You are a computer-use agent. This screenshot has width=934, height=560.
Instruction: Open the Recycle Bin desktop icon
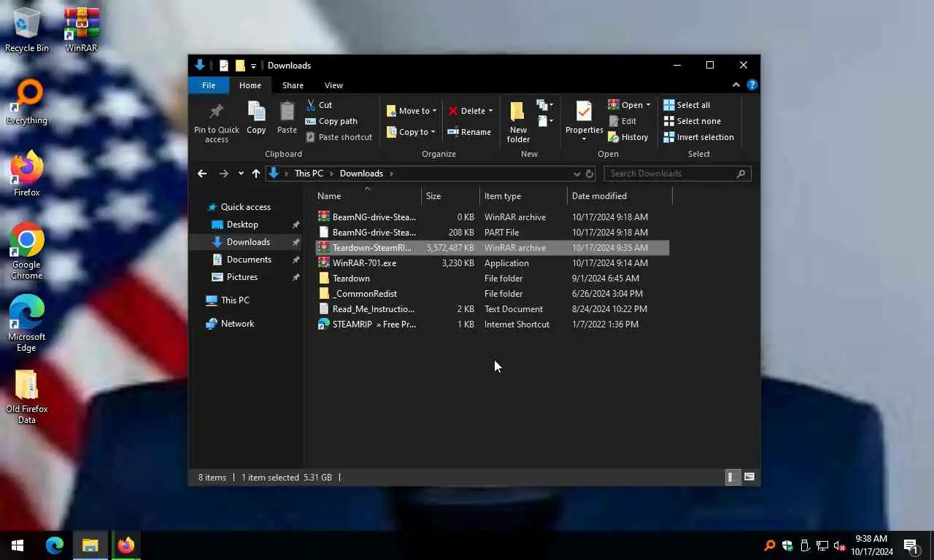[x=27, y=30]
